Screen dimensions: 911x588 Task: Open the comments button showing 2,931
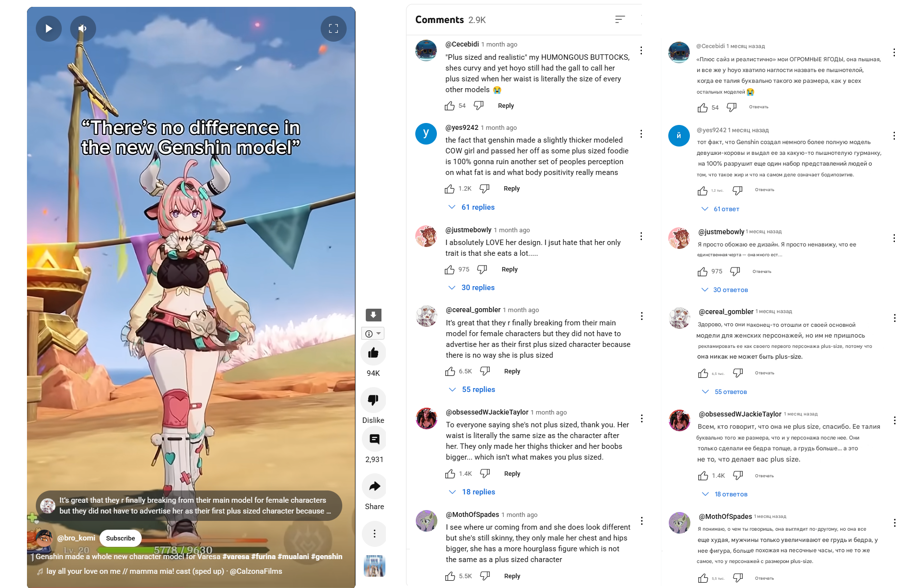tap(374, 439)
